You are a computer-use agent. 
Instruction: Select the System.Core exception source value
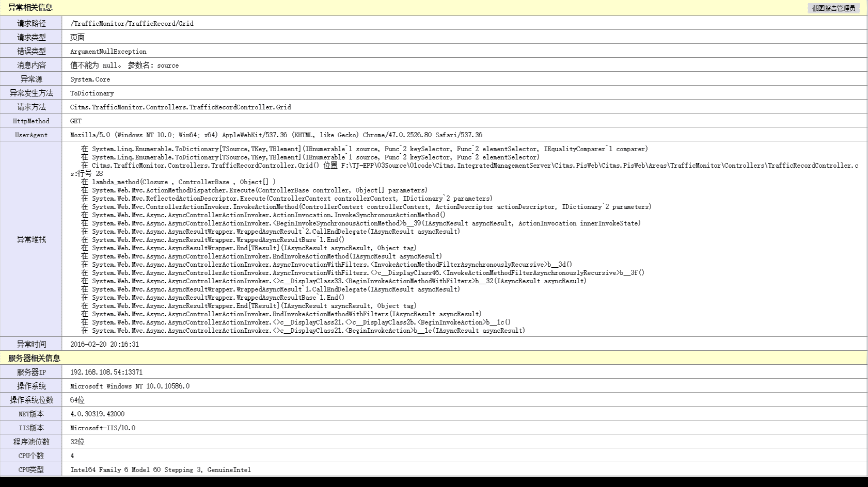90,79
